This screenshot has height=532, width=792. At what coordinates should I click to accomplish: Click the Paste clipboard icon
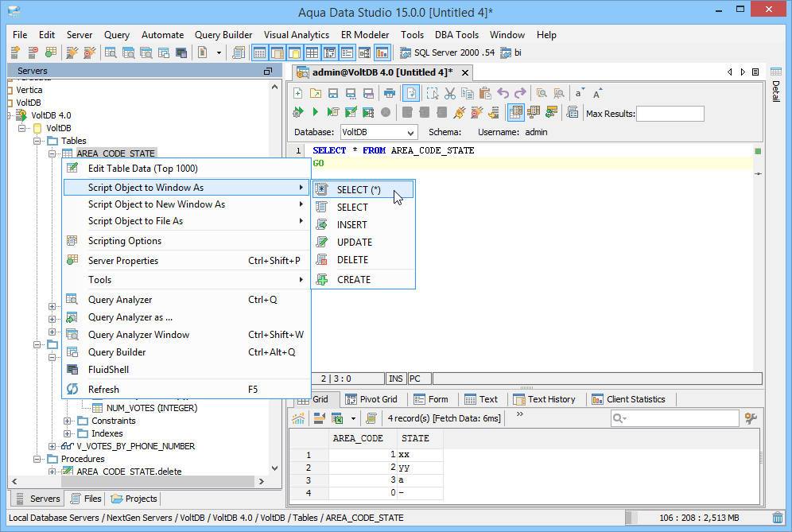(x=485, y=94)
